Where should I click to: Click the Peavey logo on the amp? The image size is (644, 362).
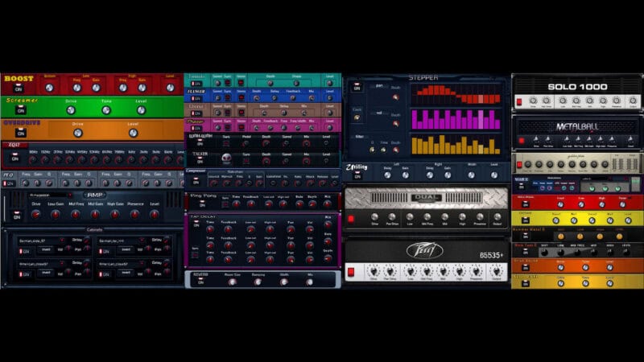[425, 250]
